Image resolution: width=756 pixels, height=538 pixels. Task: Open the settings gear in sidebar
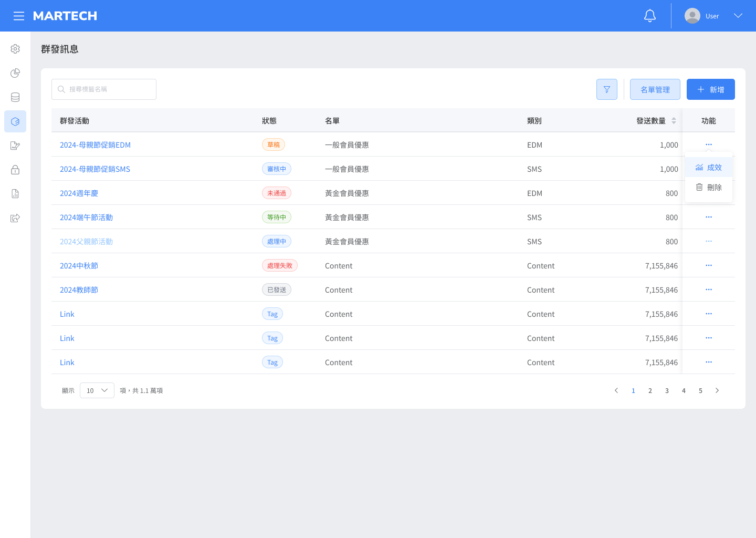pos(15,49)
